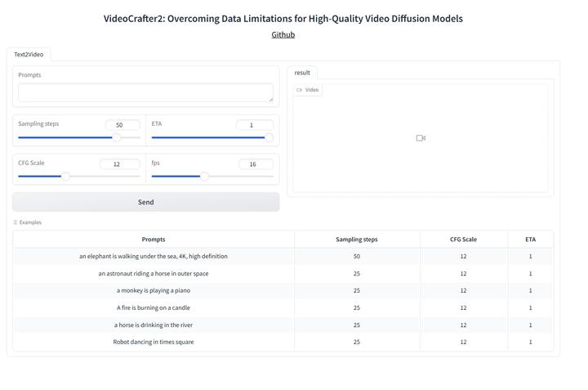
Task: Click the Sampling steps number field
Action: click(x=122, y=125)
